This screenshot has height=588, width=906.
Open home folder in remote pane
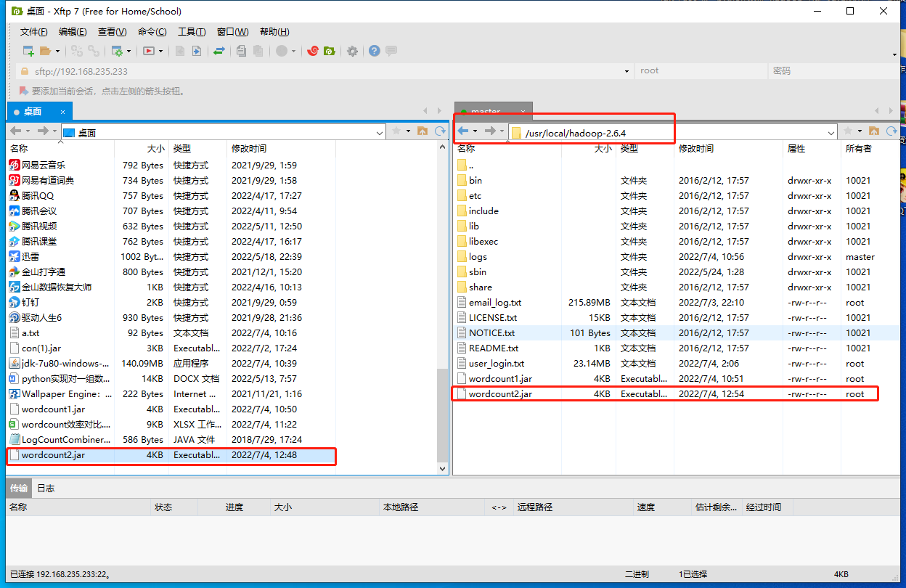tap(873, 131)
